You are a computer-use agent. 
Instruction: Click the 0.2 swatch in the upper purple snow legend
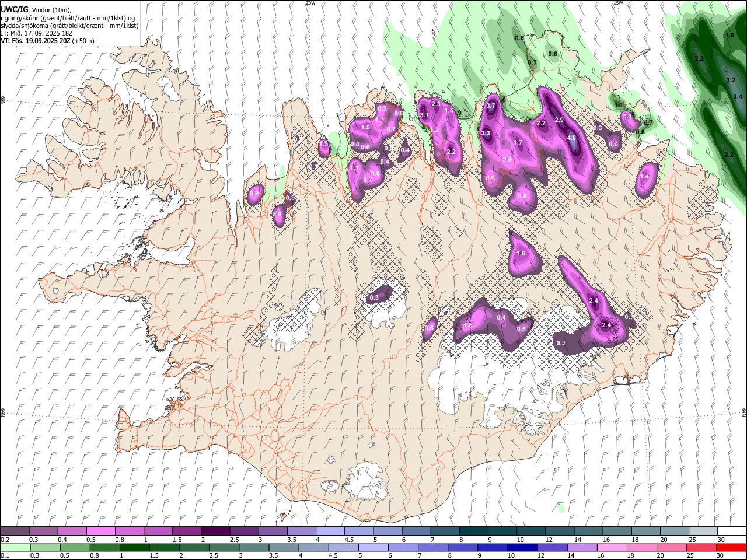tap(15, 531)
